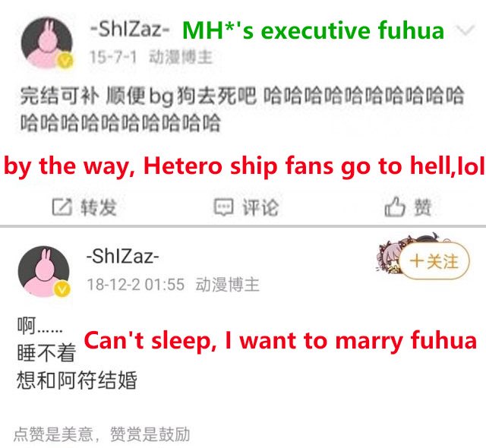Open the -ShIZaz- username on the first post

(130, 29)
